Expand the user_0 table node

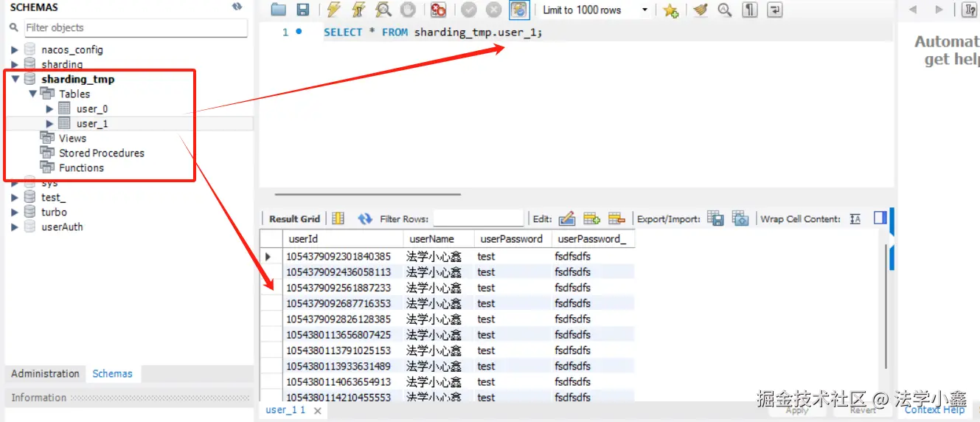pyautogui.click(x=49, y=108)
